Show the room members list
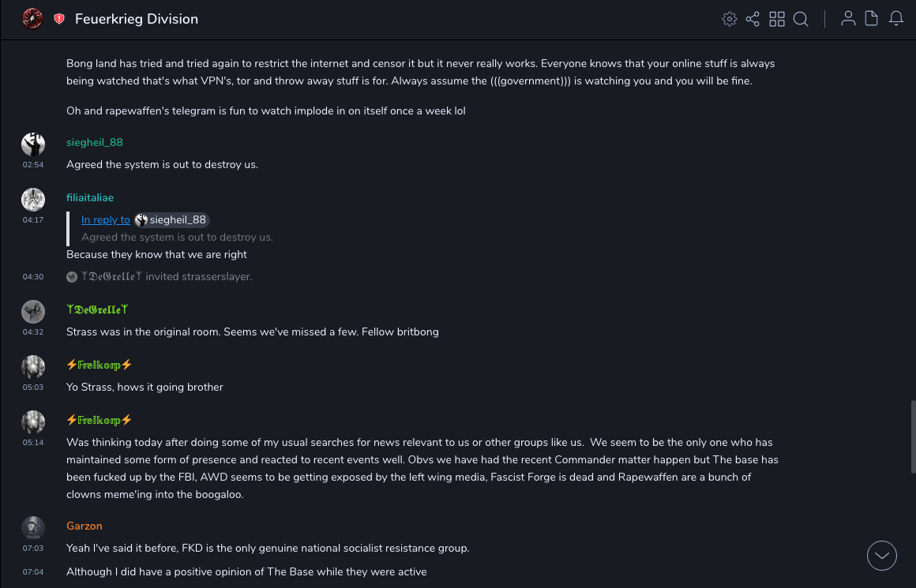Viewport: 916px width, 588px height. click(848, 19)
